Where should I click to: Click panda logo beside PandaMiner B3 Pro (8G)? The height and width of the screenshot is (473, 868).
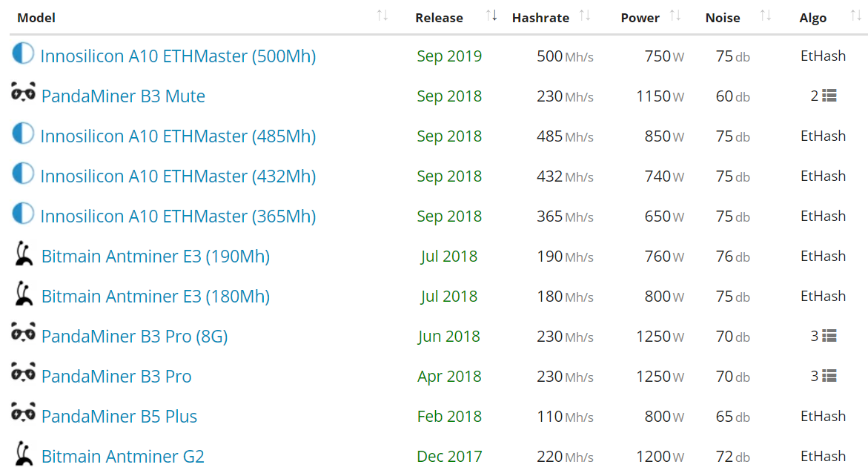(x=23, y=333)
